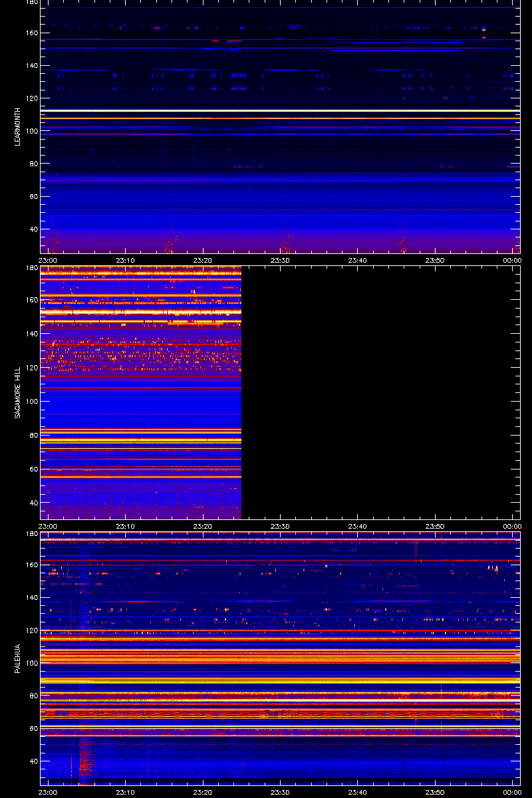This screenshot has height=798, width=532.
Task: Click the 00:00 time label under Palehua plot
Action: (x=512, y=793)
